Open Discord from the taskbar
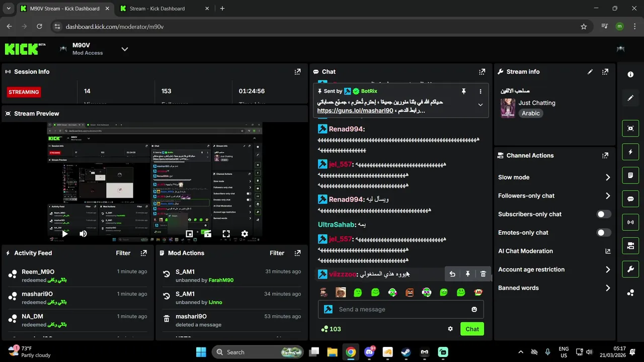This screenshot has height=362, width=644. 369,352
